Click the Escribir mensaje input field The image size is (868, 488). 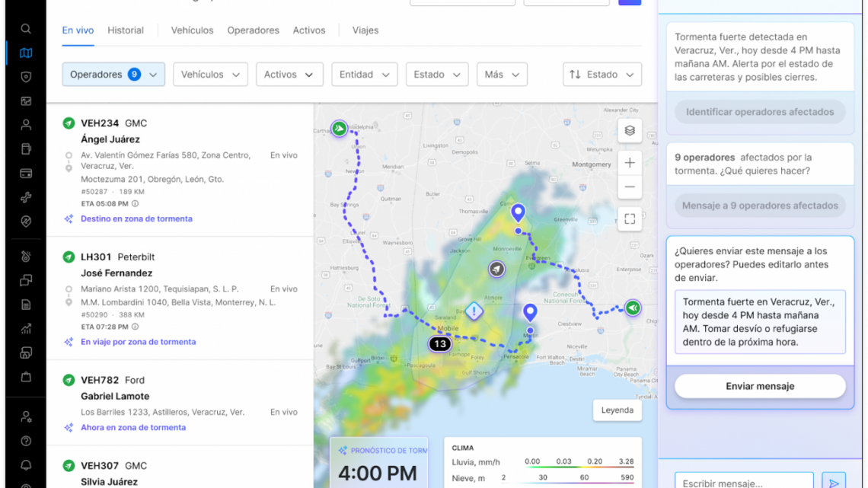coord(742,483)
